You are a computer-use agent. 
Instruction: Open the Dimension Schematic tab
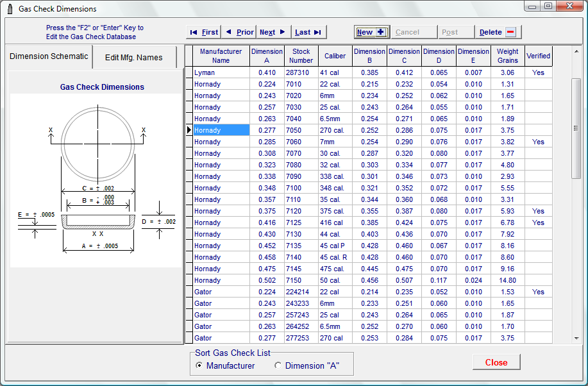click(49, 56)
